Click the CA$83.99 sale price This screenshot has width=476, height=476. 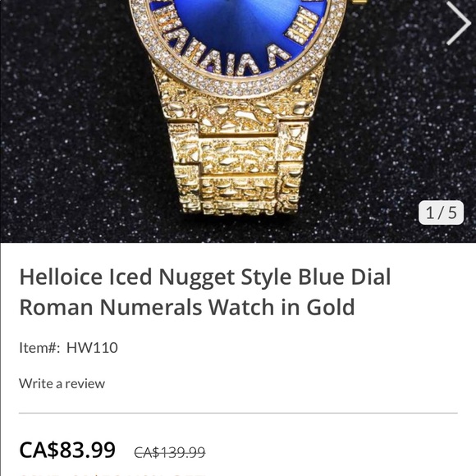67,450
